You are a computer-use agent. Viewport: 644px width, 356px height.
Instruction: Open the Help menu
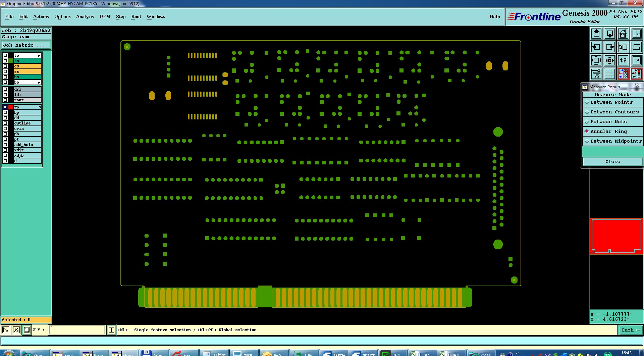(494, 16)
